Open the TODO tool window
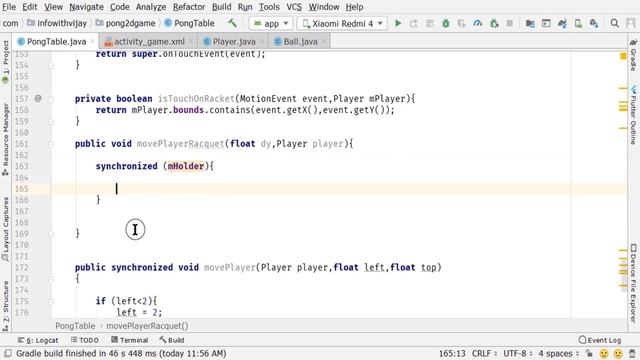Screen dimensions: 640x360 tap(84, 340)
